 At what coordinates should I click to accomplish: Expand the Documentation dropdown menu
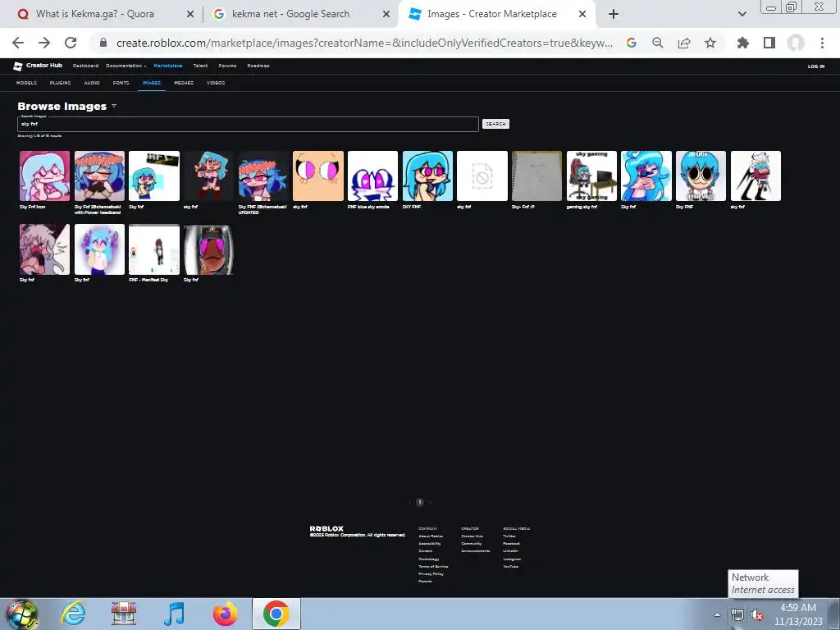[126, 66]
